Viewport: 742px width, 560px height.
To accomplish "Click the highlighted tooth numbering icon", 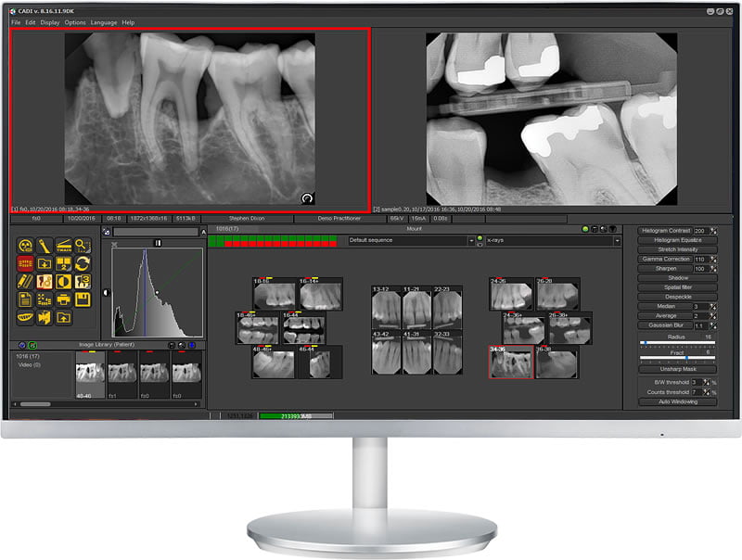I will (x=44, y=282).
